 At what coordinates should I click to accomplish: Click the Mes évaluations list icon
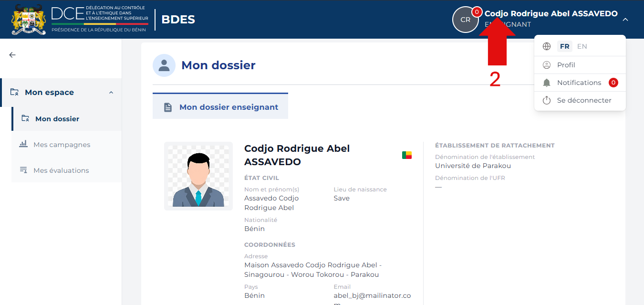point(23,170)
